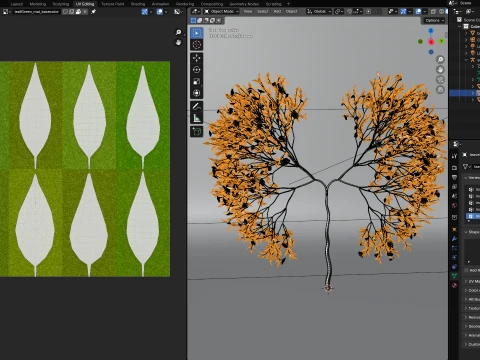Open the pivot point dropdown
Screen dimensions: 480x360
(x=339, y=11)
